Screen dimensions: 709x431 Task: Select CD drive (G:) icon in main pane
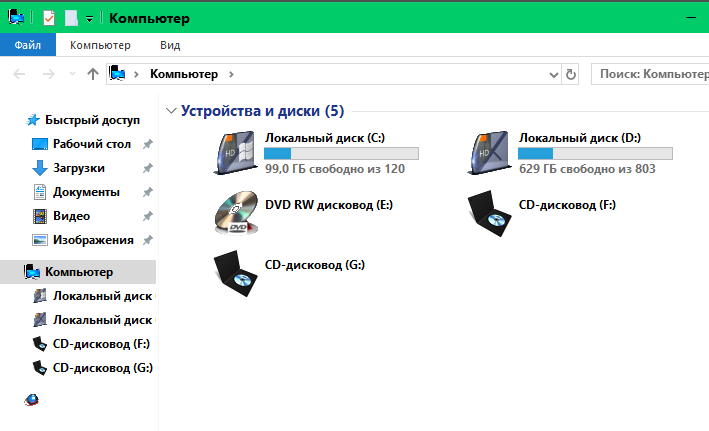point(236,273)
